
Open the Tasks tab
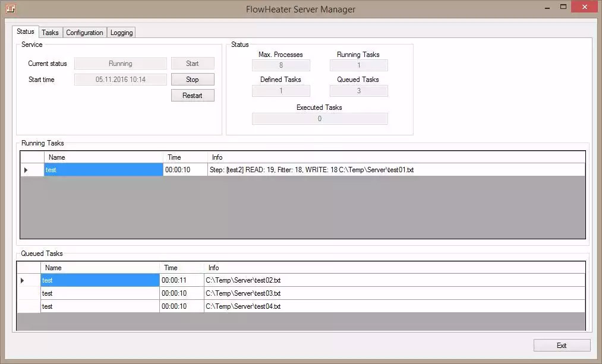click(x=51, y=33)
